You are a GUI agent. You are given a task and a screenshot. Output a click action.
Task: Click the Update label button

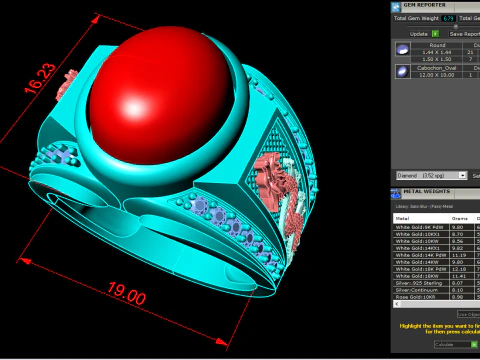pyautogui.click(x=419, y=34)
